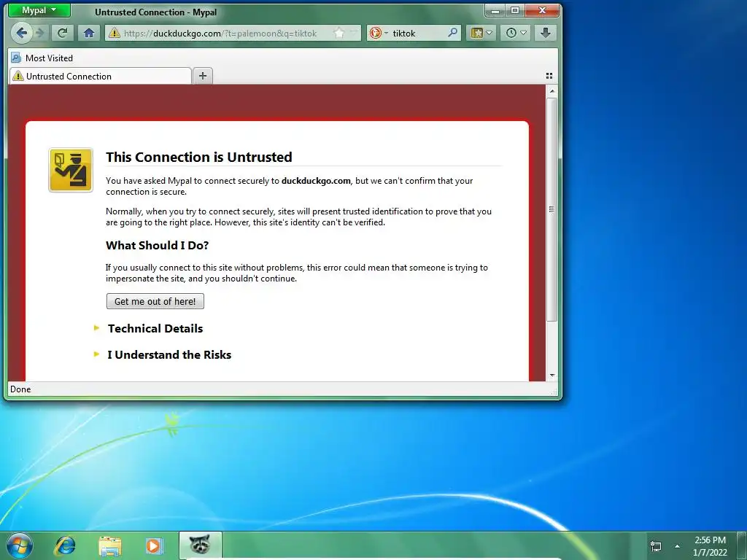Open the Mypal application menu
Screen dimensions: 747x560
39,10
